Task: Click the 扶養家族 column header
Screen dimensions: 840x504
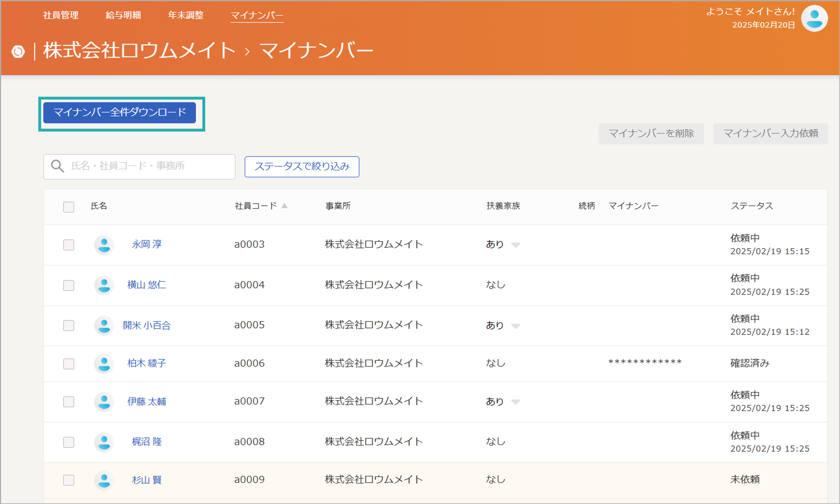Action: pos(503,206)
